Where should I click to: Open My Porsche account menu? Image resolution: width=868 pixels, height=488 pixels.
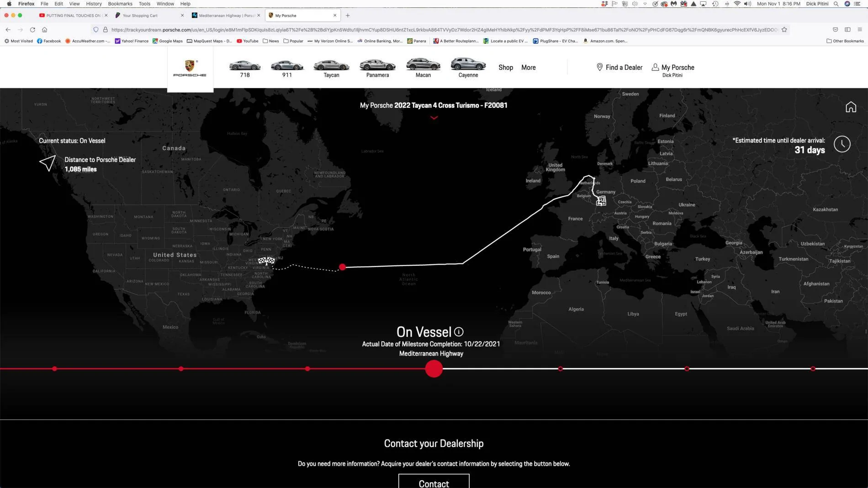click(x=673, y=70)
